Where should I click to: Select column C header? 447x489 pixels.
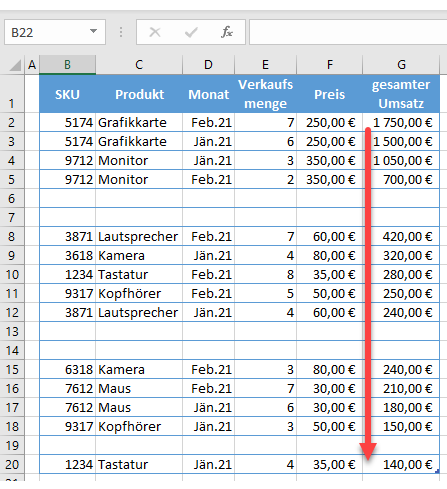click(x=139, y=65)
